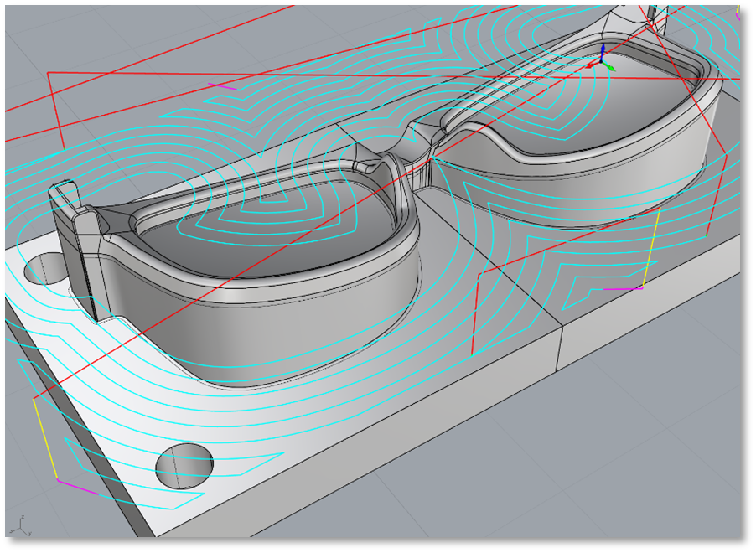Select the outer wall of left lens frame
This screenshot has height=553, width=756.
(277, 335)
